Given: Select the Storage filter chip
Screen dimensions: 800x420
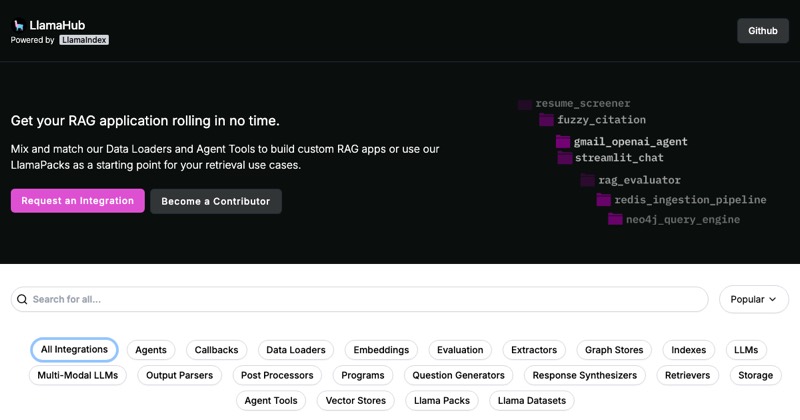Looking at the screenshot, I should coord(756,375).
